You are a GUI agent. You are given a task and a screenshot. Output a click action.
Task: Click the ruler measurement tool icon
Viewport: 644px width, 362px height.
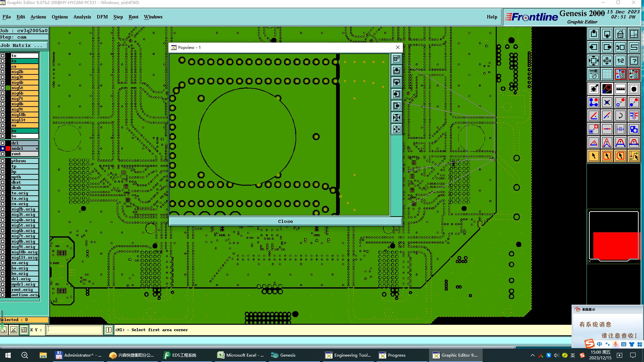(620, 89)
